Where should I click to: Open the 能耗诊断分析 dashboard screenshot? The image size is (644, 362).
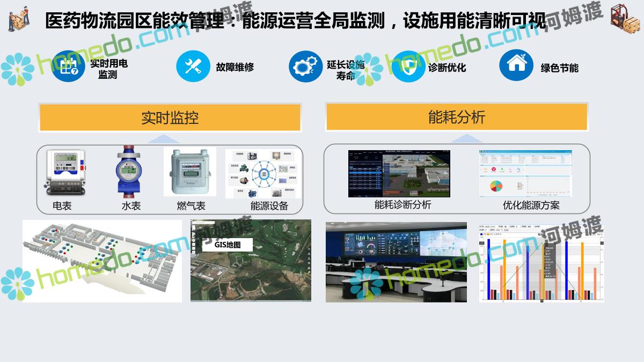tap(399, 173)
